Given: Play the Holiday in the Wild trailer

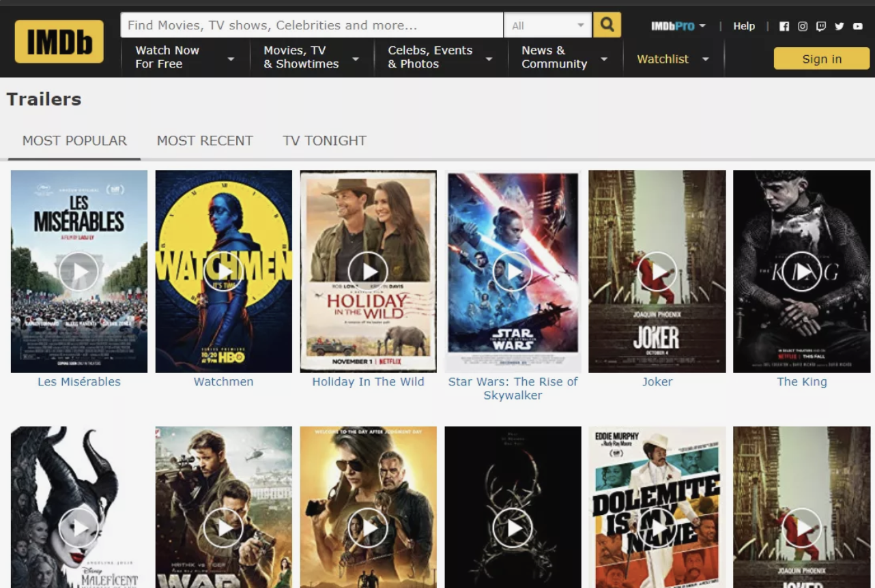Looking at the screenshot, I should (369, 271).
